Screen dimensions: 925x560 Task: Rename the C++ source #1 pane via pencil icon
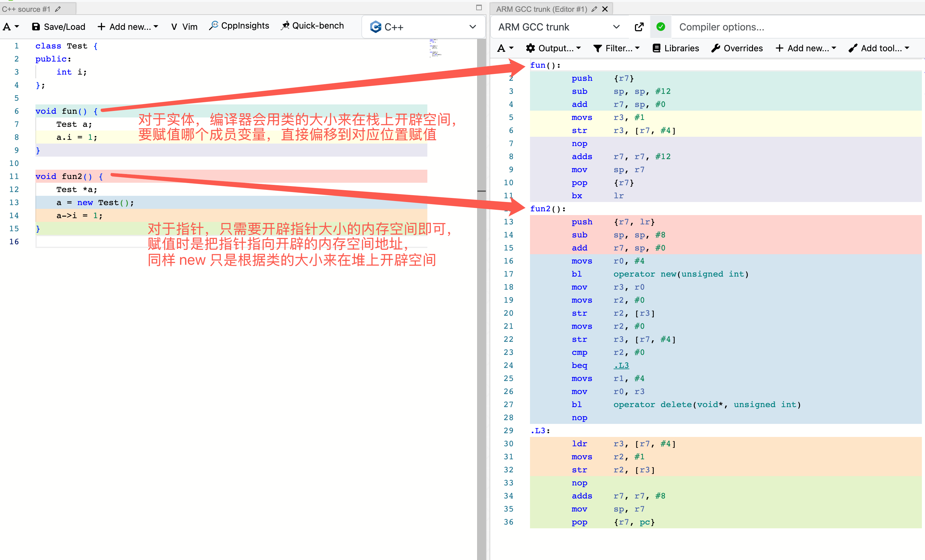pyautogui.click(x=58, y=9)
